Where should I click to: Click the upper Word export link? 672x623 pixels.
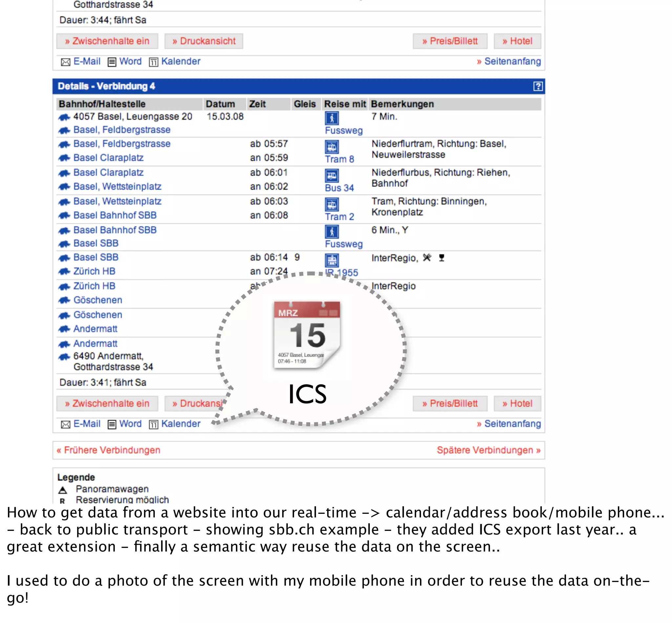130,61
